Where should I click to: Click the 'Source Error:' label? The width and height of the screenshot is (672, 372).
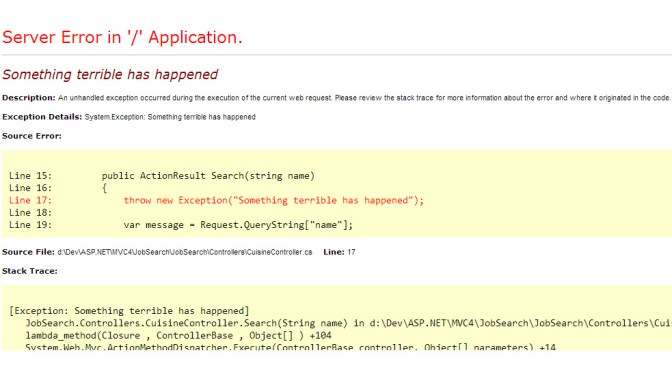pos(32,136)
